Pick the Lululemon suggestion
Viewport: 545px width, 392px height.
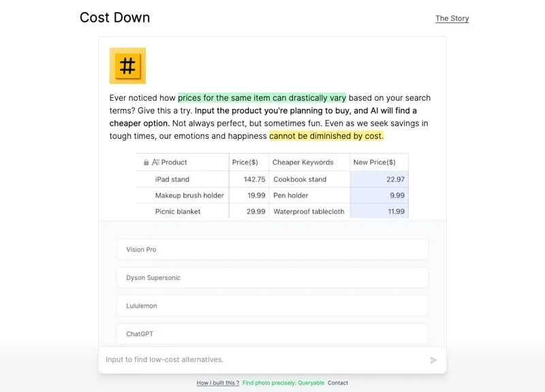(272, 306)
